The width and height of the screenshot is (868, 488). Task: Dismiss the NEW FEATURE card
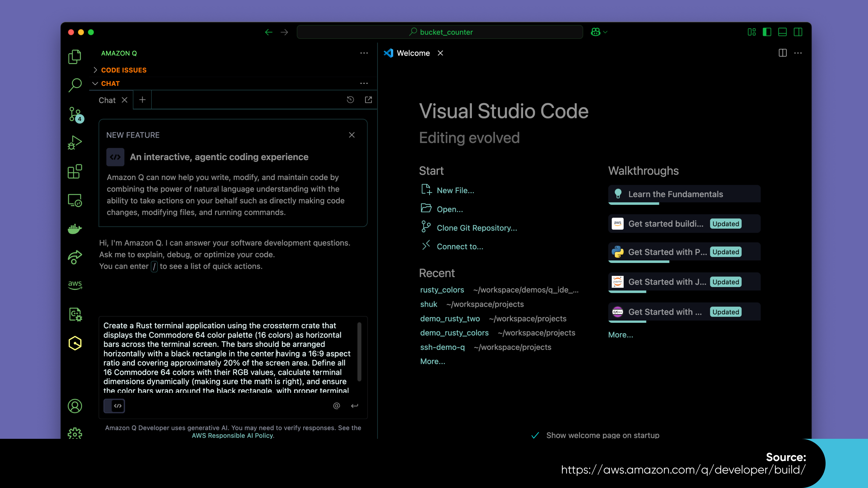point(352,135)
